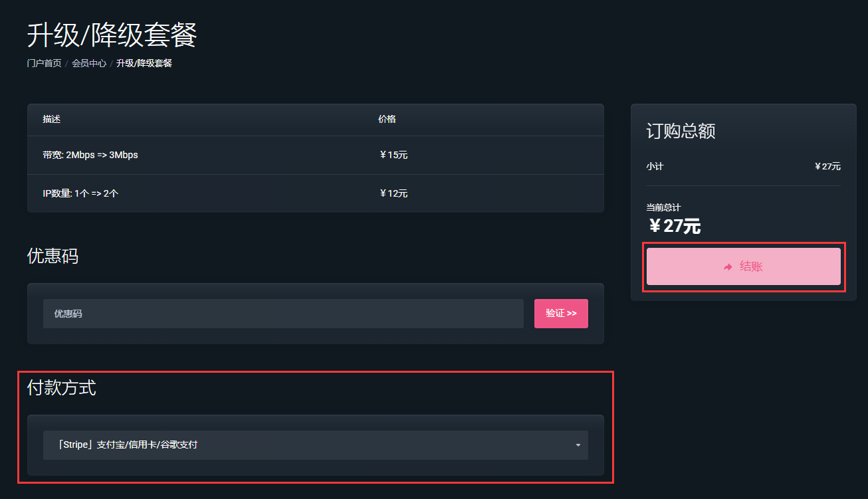The image size is (868, 499).
Task: Select the IP数量 1个 => 2个 row
Action: tap(80, 193)
